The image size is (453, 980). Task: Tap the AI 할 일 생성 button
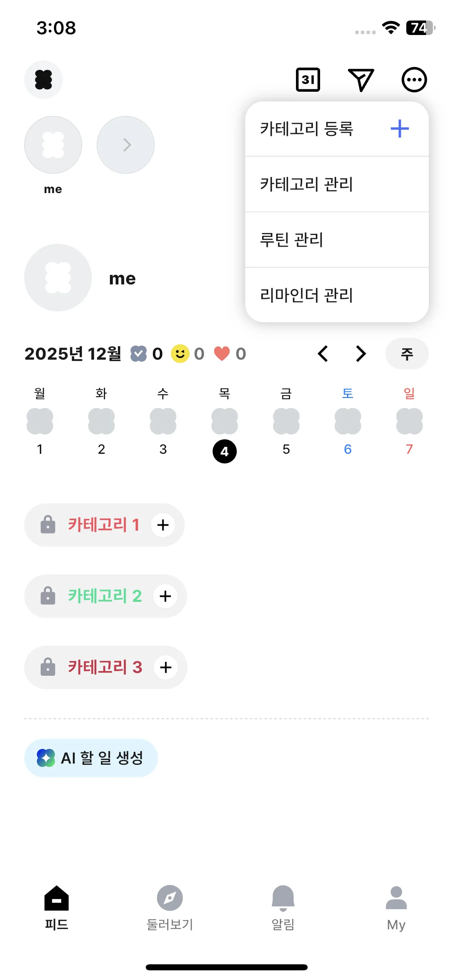pos(91,758)
